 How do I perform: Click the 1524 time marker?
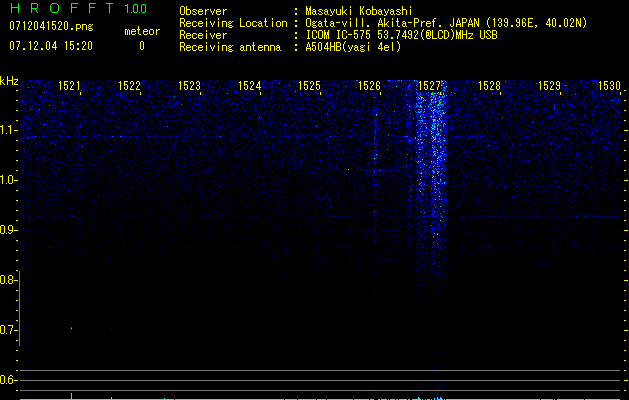[x=250, y=86]
